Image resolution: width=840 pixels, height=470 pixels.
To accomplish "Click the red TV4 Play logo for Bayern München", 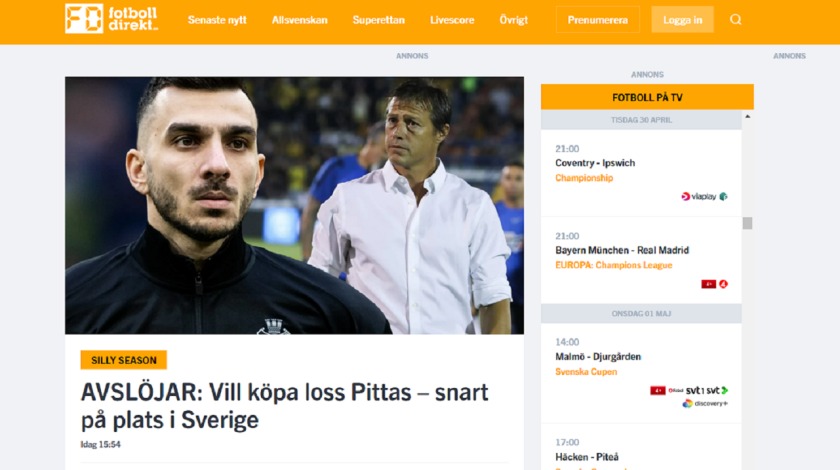I will (x=708, y=284).
